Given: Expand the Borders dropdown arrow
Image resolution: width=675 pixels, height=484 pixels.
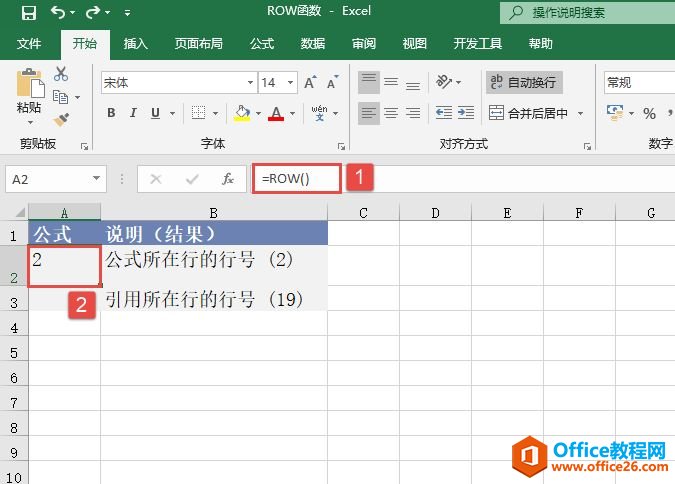Looking at the screenshot, I should pyautogui.click(x=215, y=113).
